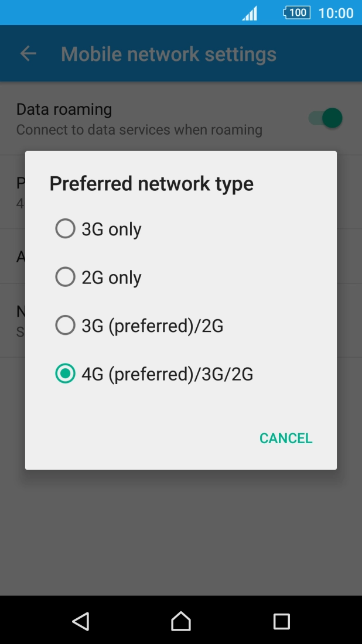Tap the clock in the status bar
The image size is (362, 644).
point(335,13)
